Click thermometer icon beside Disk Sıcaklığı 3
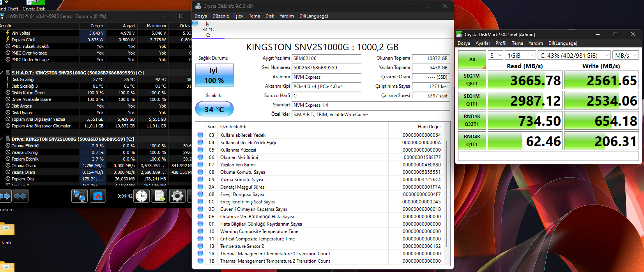Screen dimensions: 644x272 click(7, 86)
